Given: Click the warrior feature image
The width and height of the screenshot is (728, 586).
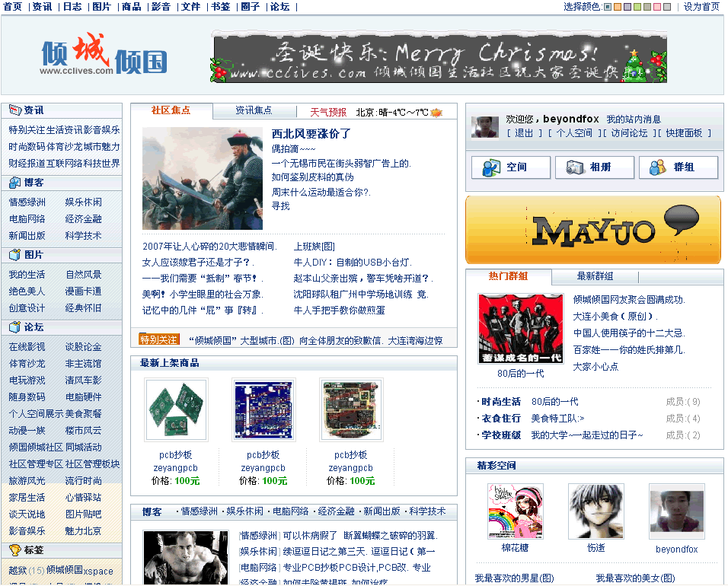Looking at the screenshot, I should click(x=203, y=179).
